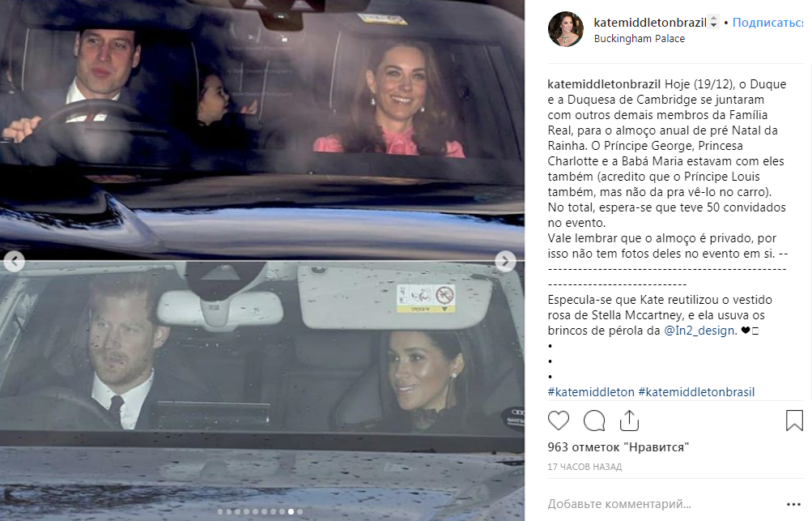This screenshot has height=521, width=812.
Task: Jump to the last carousel dot indicator
Action: click(300, 511)
